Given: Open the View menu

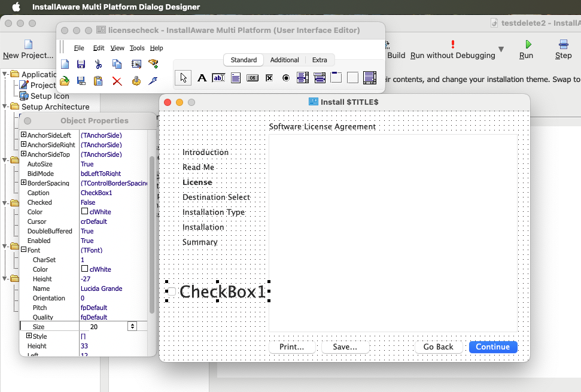Looking at the screenshot, I should (117, 48).
